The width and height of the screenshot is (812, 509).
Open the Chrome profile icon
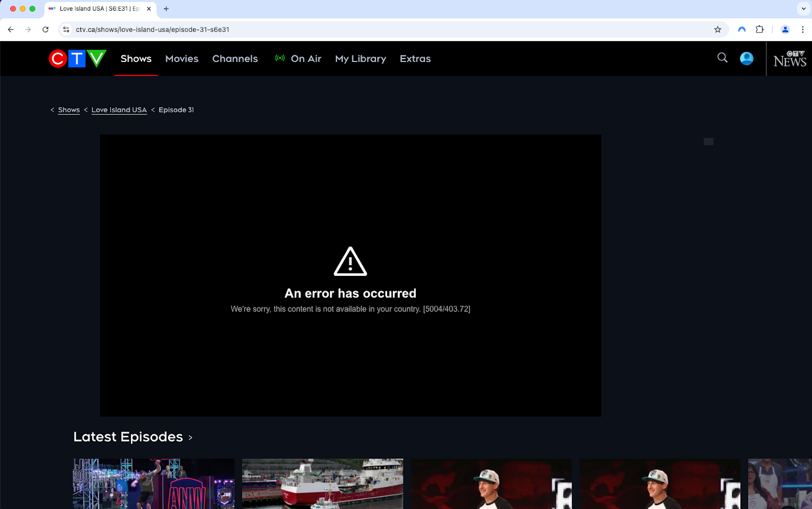pos(785,29)
